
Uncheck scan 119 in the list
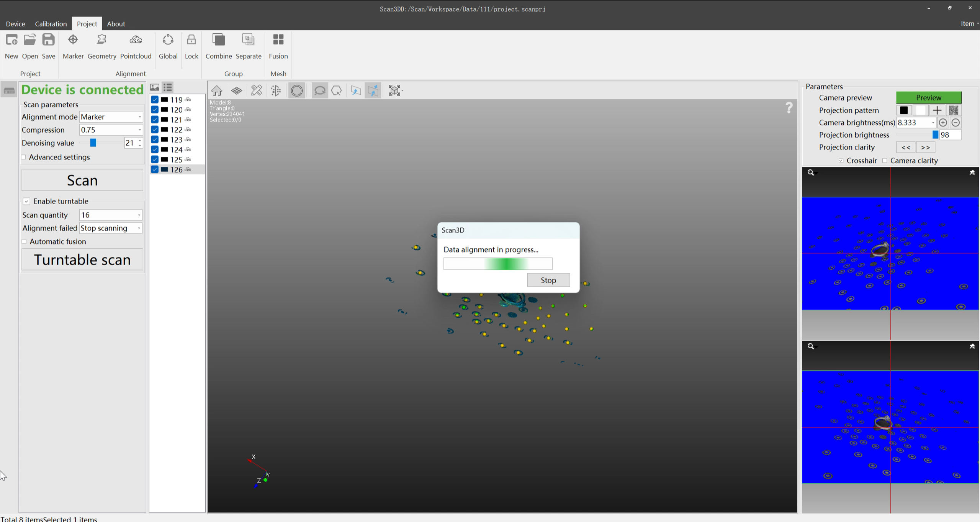(155, 100)
